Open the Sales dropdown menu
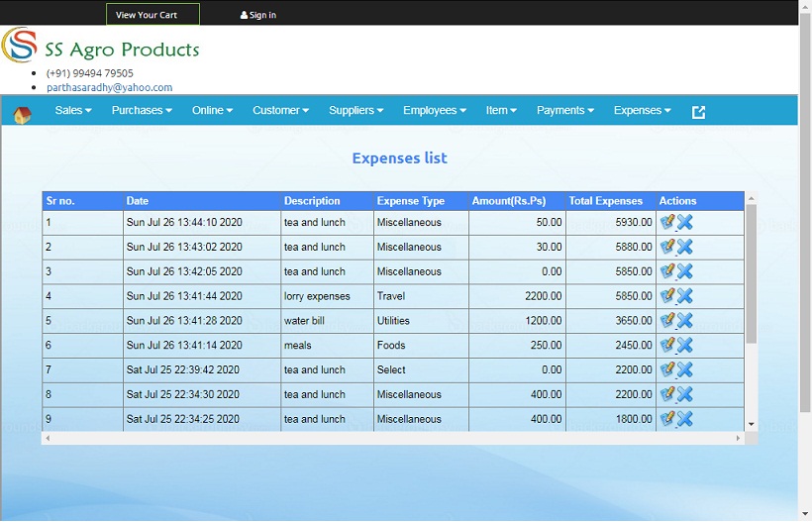This screenshot has width=812, height=522. (73, 110)
